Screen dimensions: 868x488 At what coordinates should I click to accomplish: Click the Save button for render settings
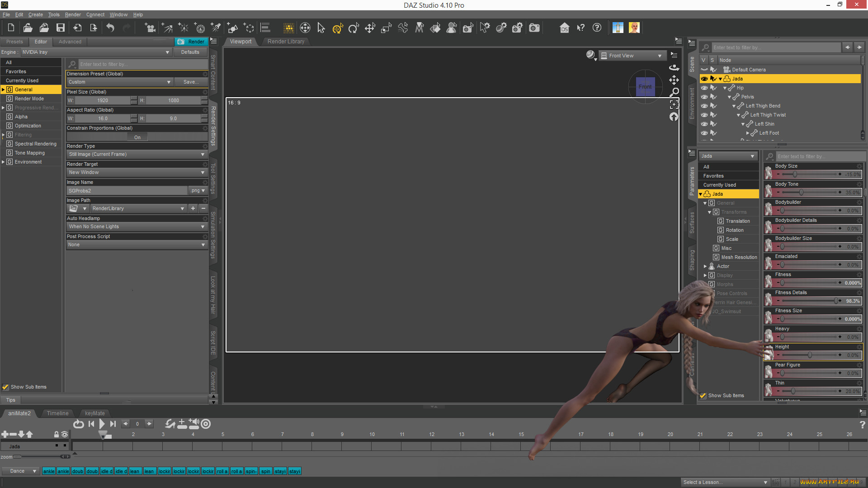coord(189,82)
